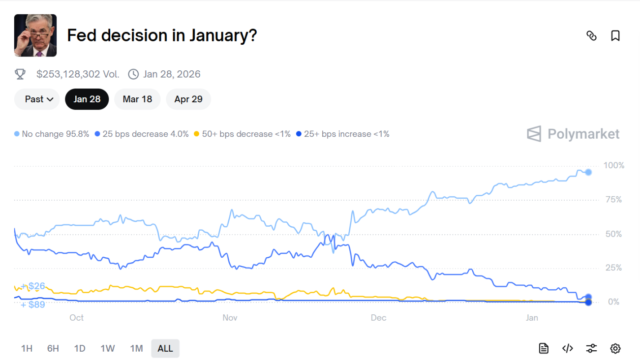Select the Apr 29 meeting tab
Viewport: 640px width, 364px height.
[x=188, y=99]
